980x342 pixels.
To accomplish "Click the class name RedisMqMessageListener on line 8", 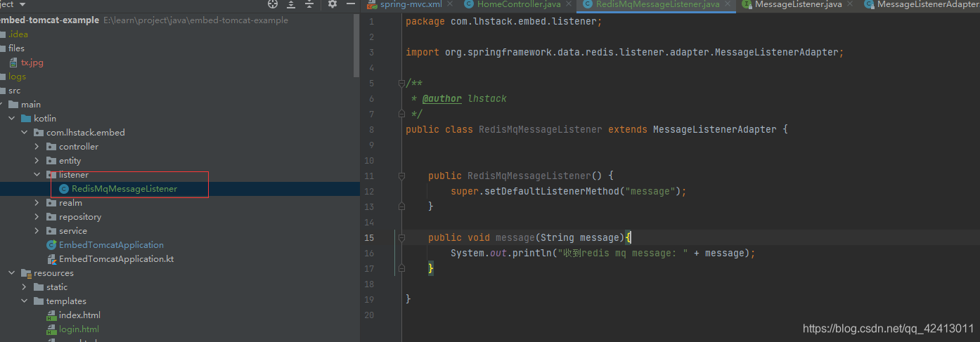I will tap(541, 129).
